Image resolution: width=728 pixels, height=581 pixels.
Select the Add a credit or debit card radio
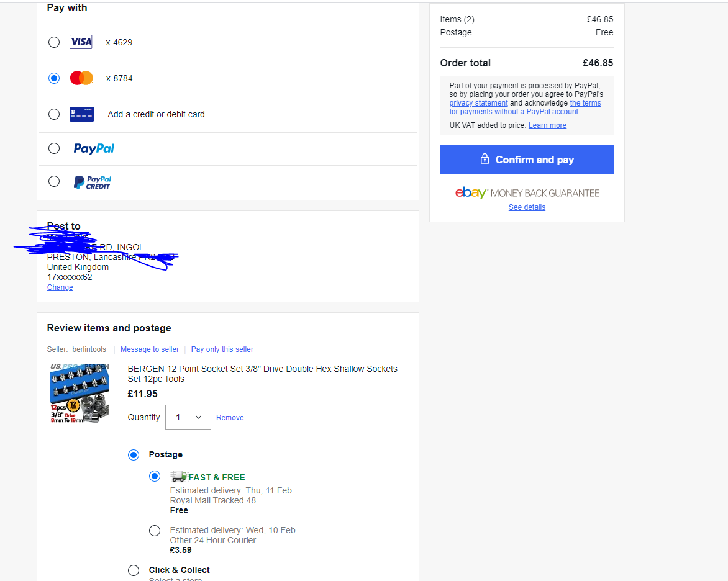[54, 114]
